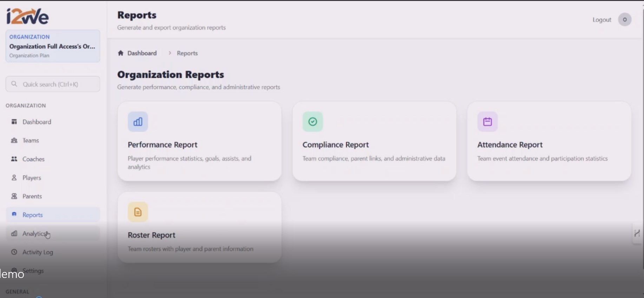Go to Coaches in sidebar

53,159
